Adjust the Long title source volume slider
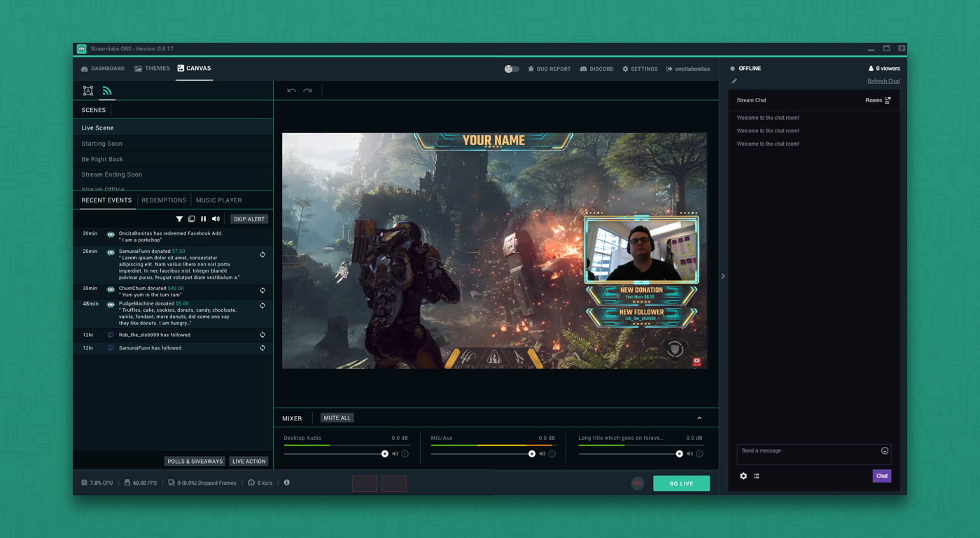 coord(631,454)
